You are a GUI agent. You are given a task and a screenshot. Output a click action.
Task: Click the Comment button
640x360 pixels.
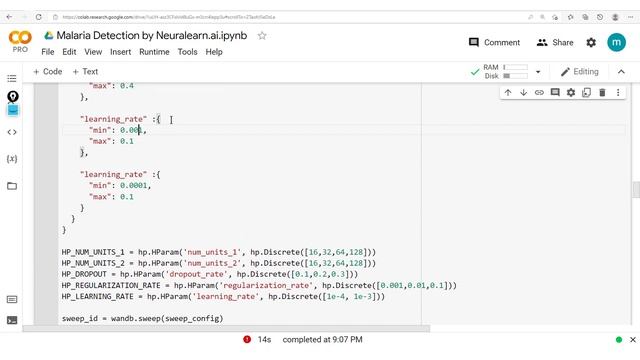click(x=494, y=42)
